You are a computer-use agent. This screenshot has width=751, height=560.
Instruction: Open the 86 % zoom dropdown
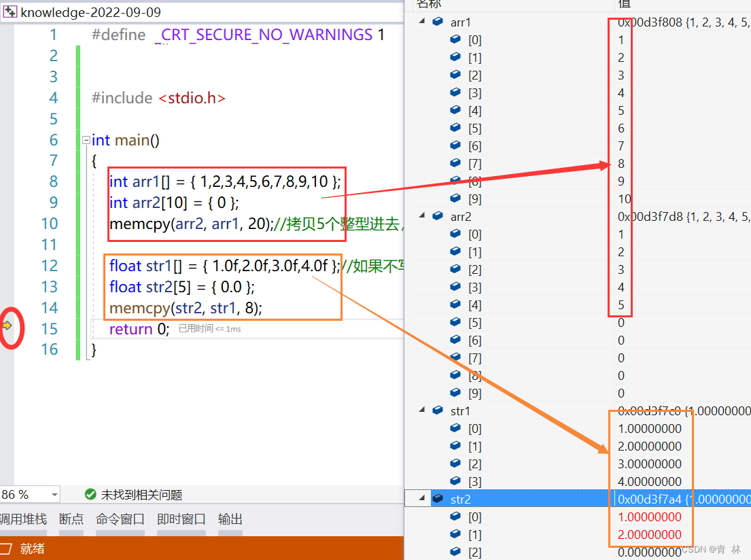coord(54,494)
